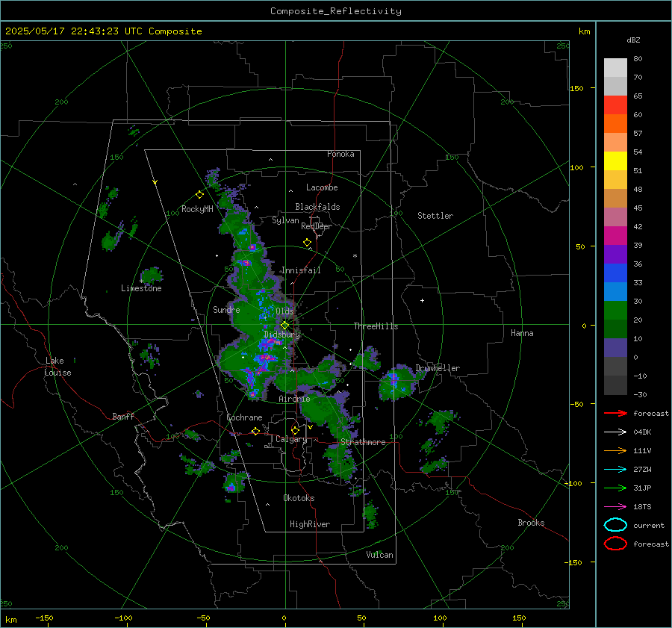Click the dBZ legend heading
The image size is (672, 628).
(633, 40)
